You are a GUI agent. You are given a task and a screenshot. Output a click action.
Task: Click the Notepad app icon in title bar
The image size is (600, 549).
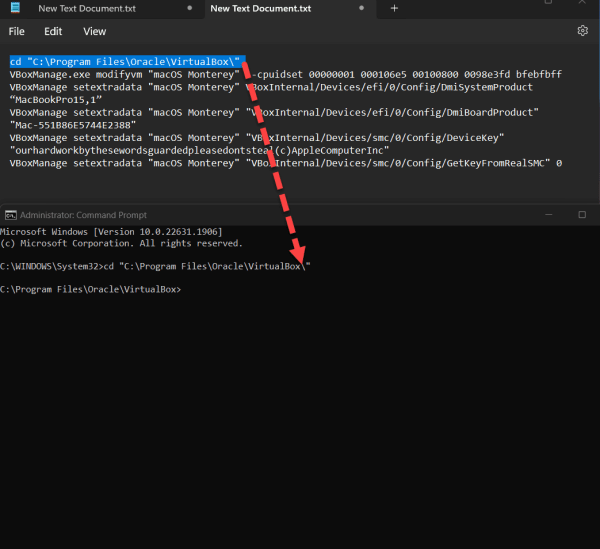[15, 8]
